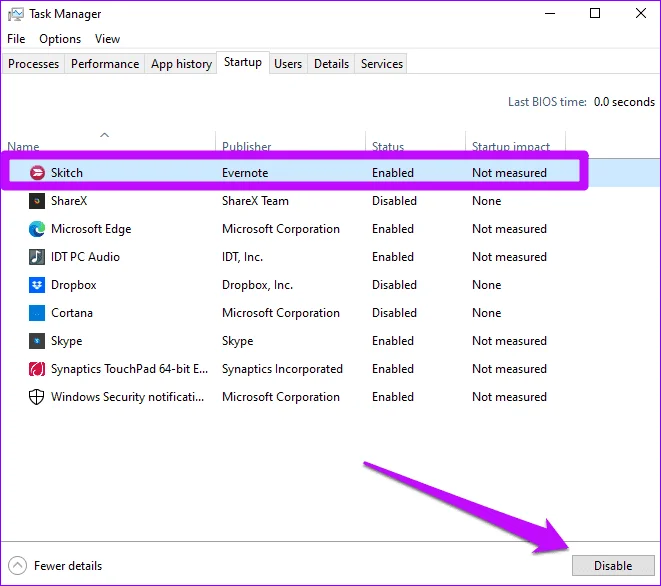Screen dimensions: 661x586
Task: Select the Microsoft Edge entry name
Action: point(91,229)
